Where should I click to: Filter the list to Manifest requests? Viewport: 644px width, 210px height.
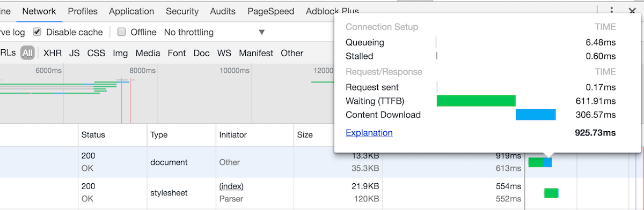[256, 53]
